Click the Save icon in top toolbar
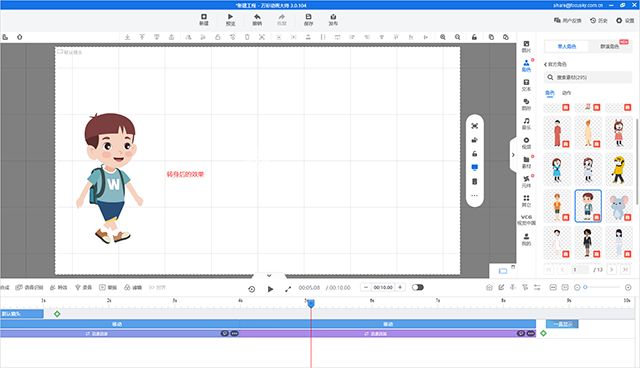The height and width of the screenshot is (368, 640). pos(308,19)
